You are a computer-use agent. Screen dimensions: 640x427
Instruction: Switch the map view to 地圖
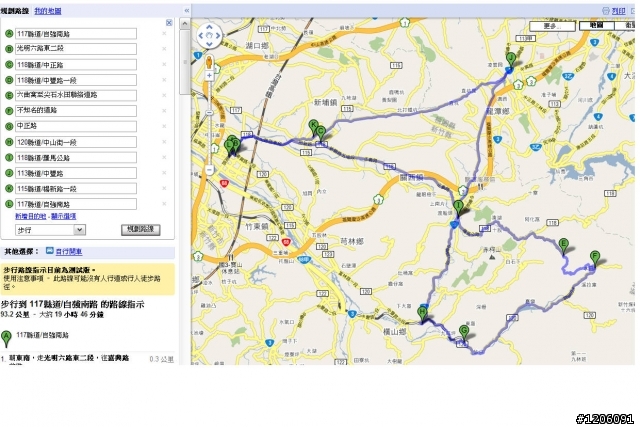[597, 26]
